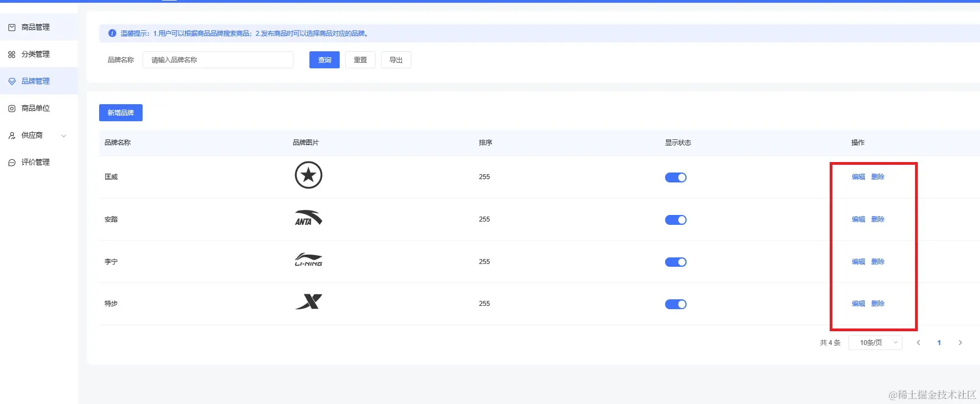Select page 1 in pagination

[939, 343]
